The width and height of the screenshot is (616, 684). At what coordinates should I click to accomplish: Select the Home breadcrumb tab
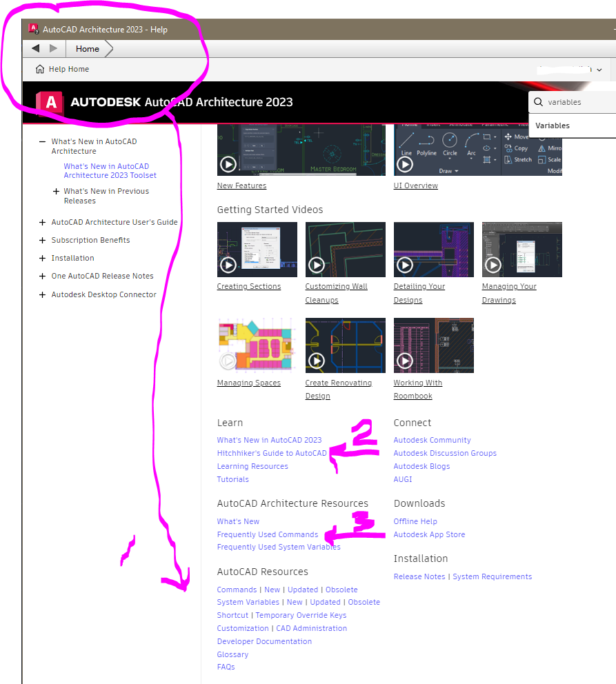coord(87,48)
